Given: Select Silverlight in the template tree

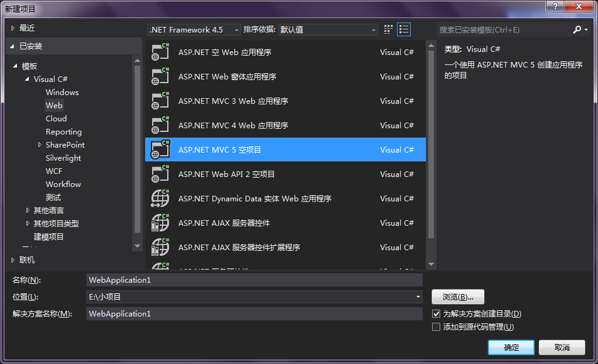Looking at the screenshot, I should tap(63, 158).
